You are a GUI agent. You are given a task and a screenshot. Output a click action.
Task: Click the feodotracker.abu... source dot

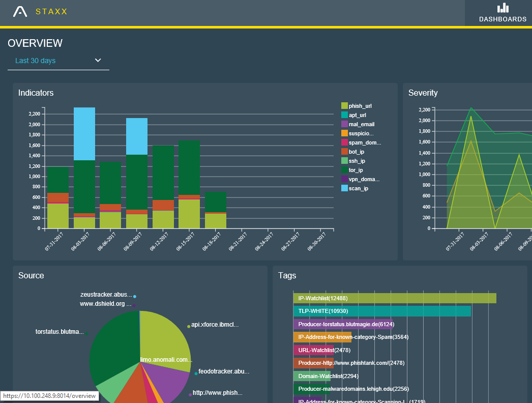[x=196, y=373]
